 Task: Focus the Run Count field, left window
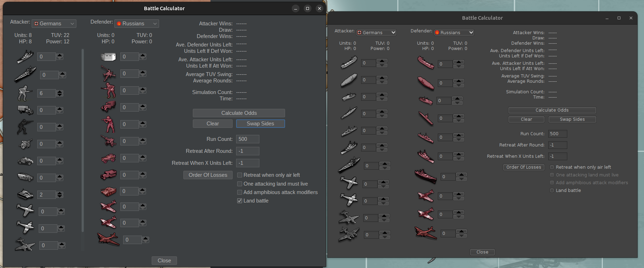(248, 139)
